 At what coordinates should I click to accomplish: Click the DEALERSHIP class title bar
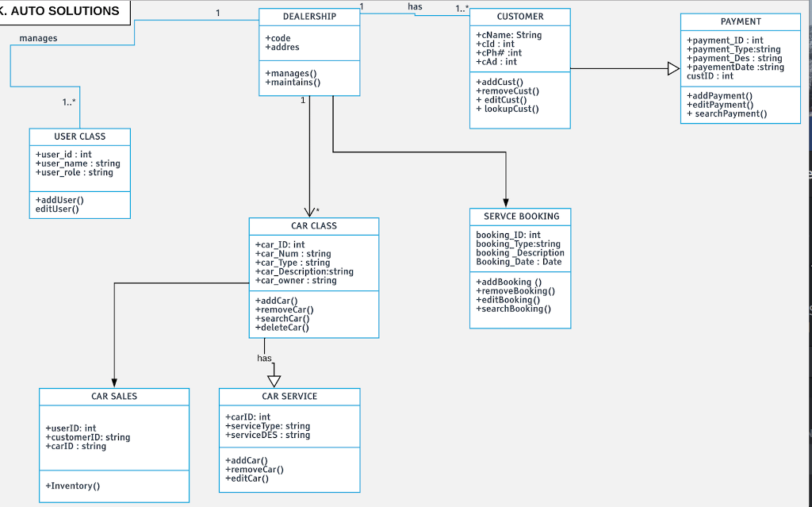pyautogui.click(x=308, y=17)
